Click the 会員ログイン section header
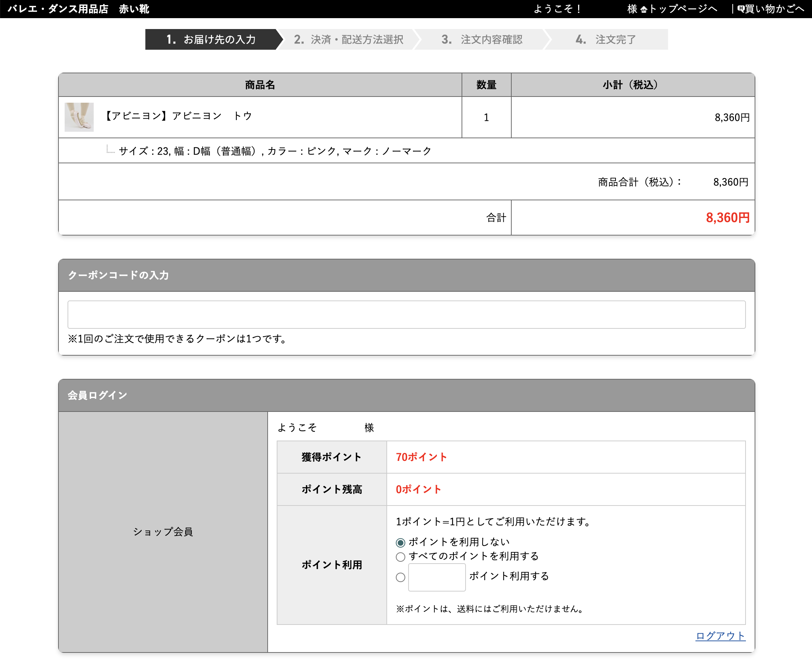Viewport: 812px width, 667px height. [97, 395]
